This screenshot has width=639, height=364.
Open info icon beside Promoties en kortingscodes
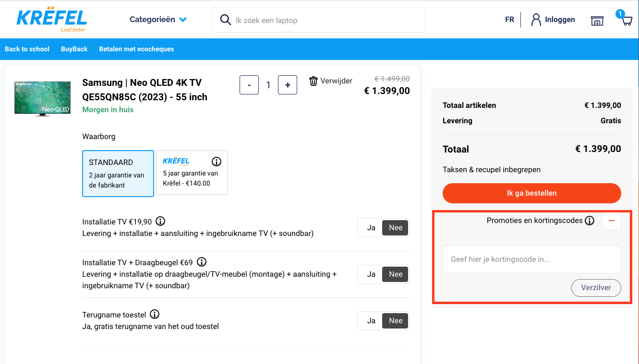(590, 221)
